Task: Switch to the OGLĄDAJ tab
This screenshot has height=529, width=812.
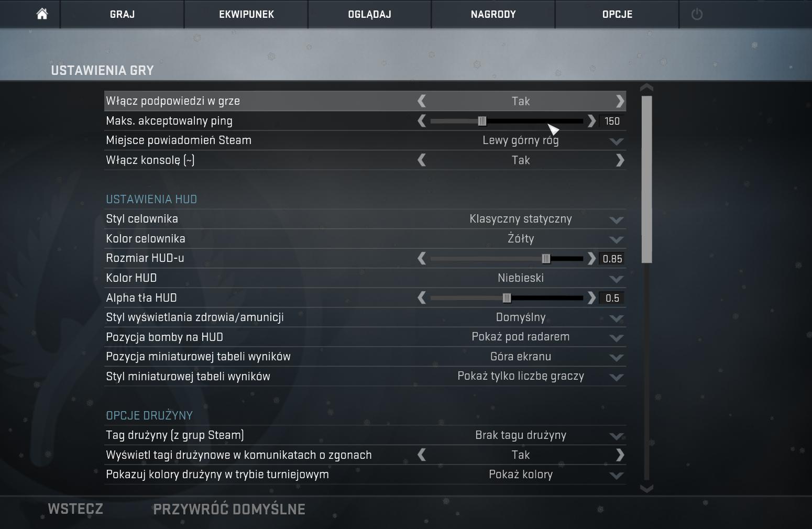Action: (x=369, y=14)
